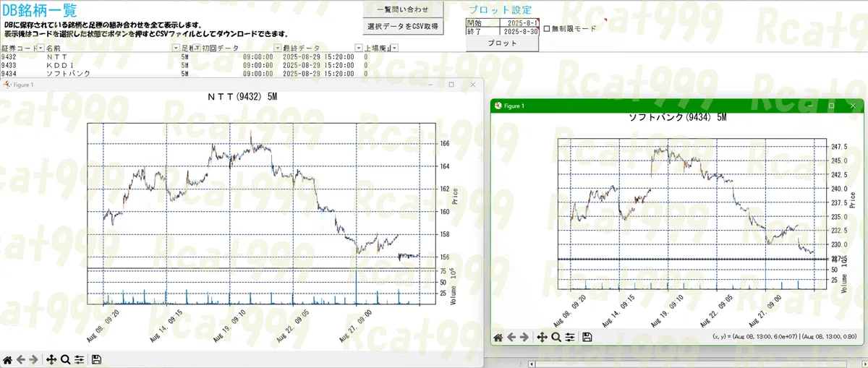Select the 5M cell in KDDI row

point(185,65)
